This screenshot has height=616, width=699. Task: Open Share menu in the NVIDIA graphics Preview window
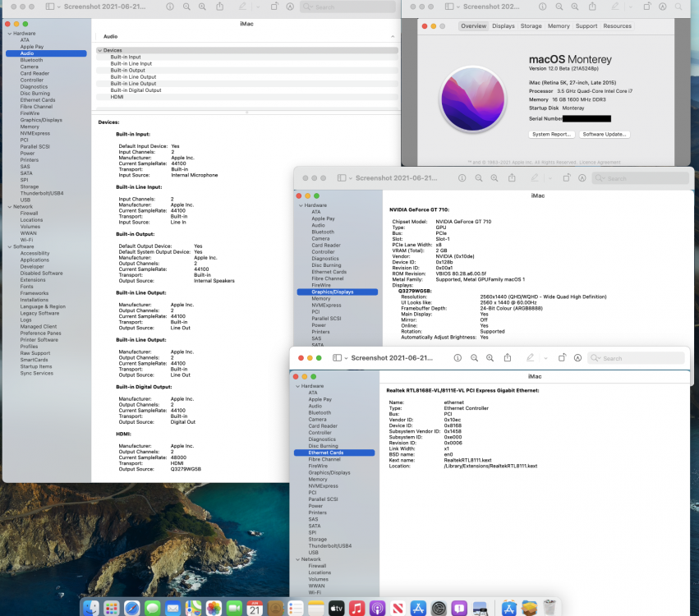click(512, 177)
